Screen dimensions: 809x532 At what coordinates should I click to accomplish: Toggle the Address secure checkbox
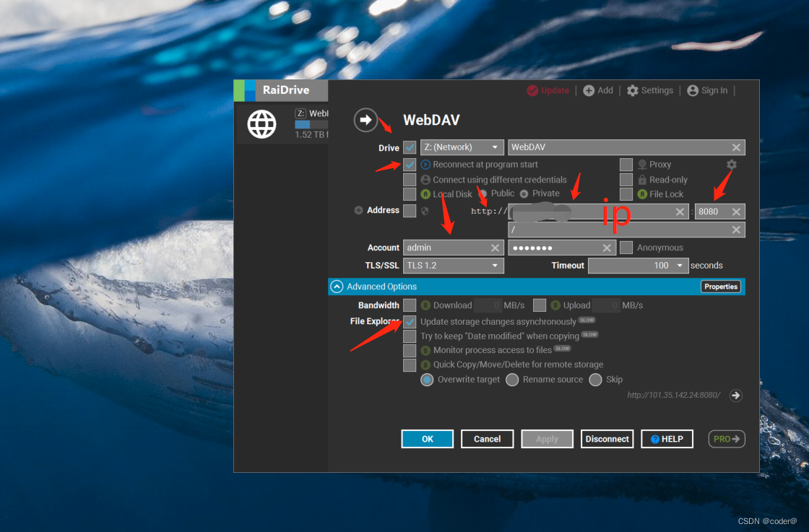point(410,210)
